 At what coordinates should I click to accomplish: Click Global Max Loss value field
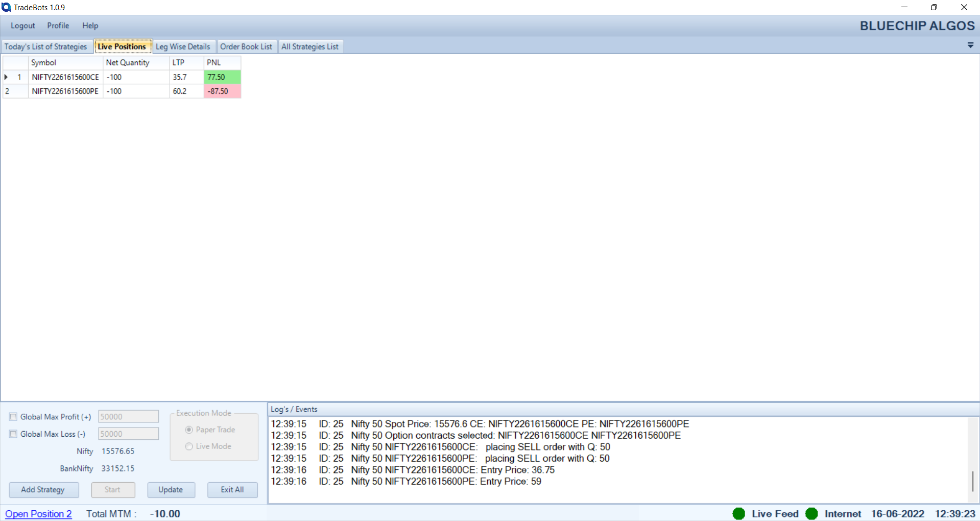[x=128, y=434]
